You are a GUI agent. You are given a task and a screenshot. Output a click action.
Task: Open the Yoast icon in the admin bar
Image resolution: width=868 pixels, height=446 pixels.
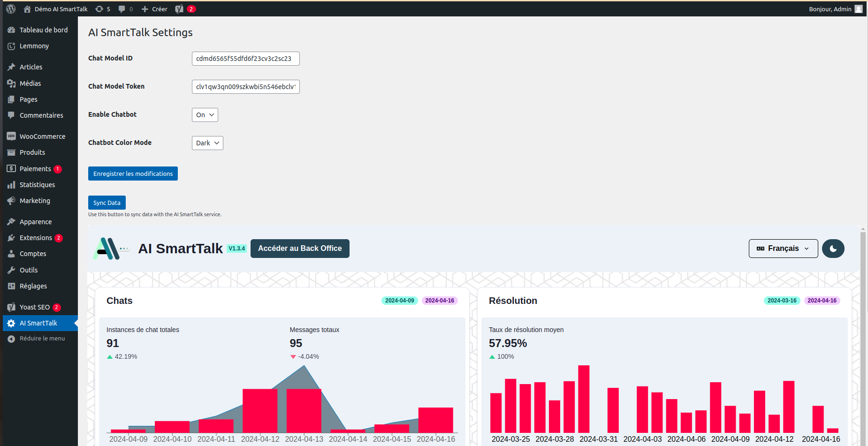179,9
